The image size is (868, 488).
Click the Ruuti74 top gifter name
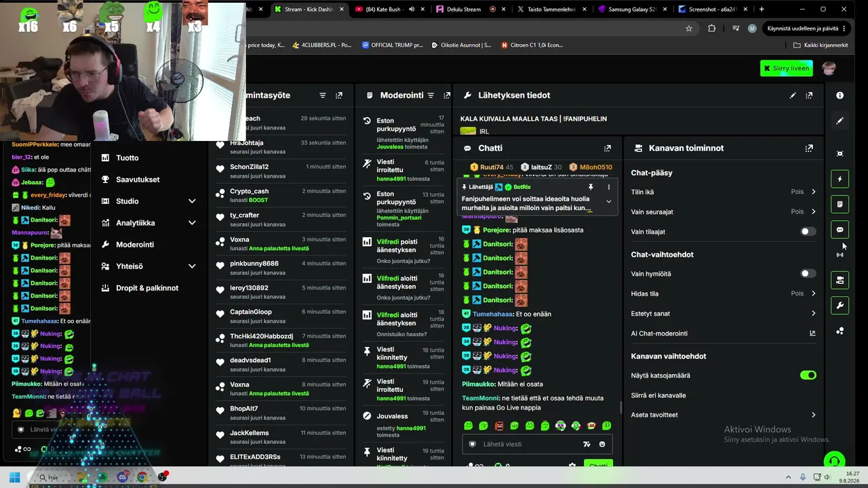(x=492, y=167)
